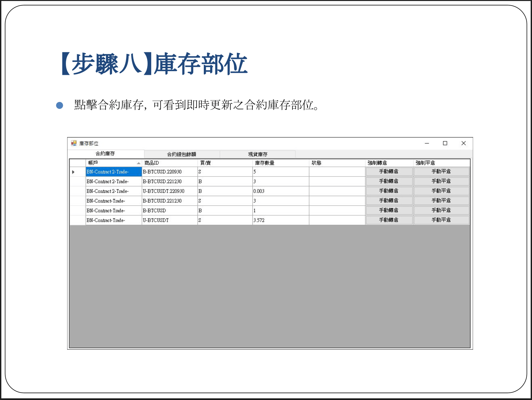
Task: Click 手動轉倉 for BN-Contract2-Trade- B-BTCUSD.221230 row
Action: pos(389,181)
